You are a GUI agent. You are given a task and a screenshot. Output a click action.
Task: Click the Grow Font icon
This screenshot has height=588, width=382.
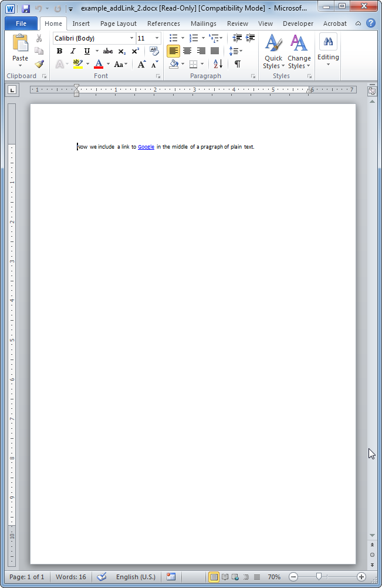(141, 64)
